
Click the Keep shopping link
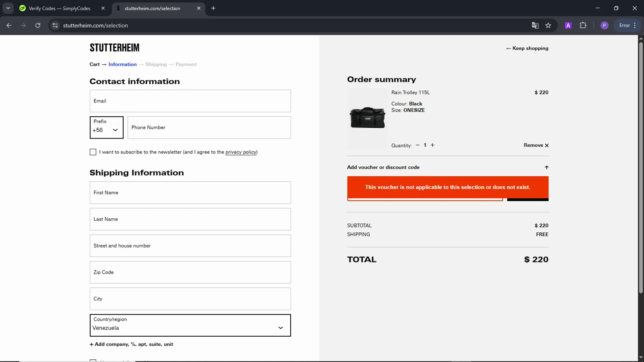pyautogui.click(x=527, y=48)
